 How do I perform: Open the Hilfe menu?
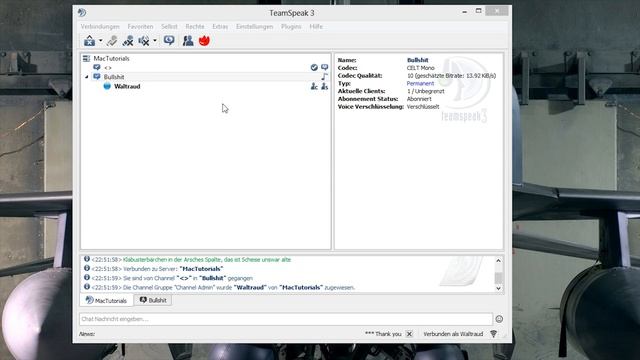[x=316, y=27]
